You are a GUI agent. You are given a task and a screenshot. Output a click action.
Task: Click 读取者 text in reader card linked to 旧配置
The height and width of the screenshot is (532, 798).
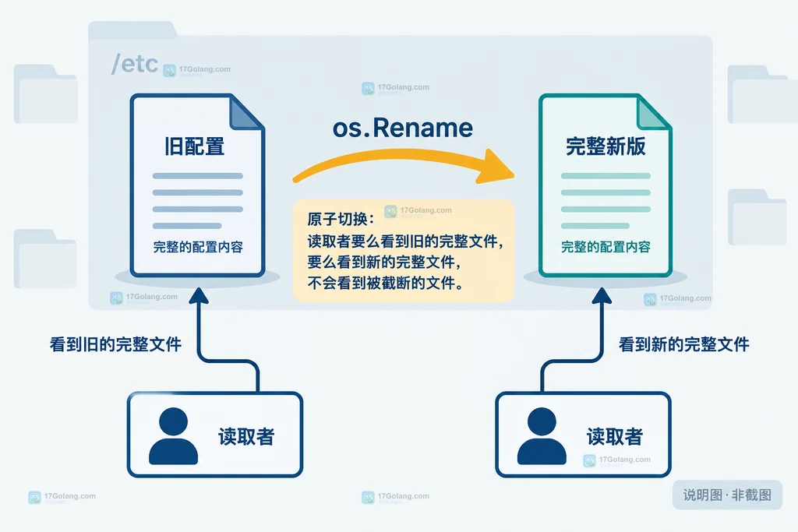click(246, 437)
